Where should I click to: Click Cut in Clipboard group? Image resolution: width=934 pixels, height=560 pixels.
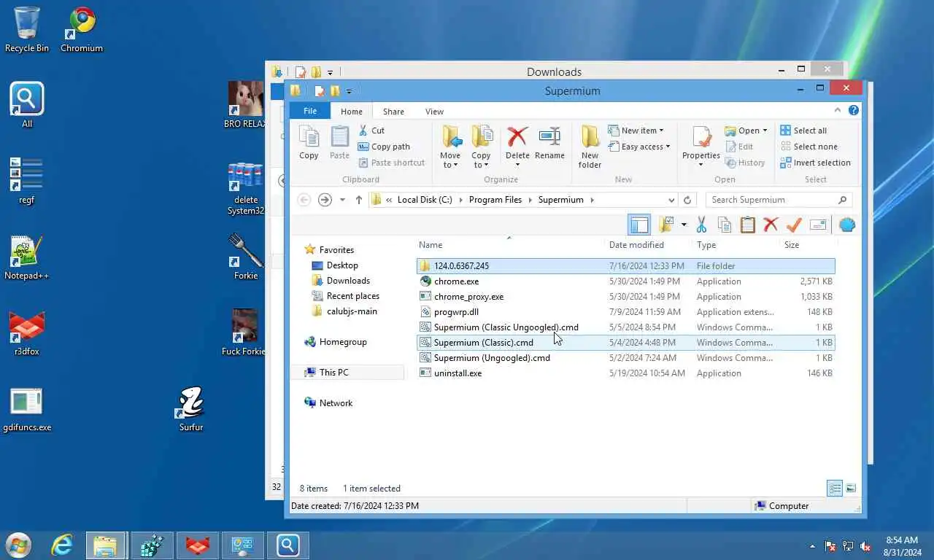(x=371, y=131)
